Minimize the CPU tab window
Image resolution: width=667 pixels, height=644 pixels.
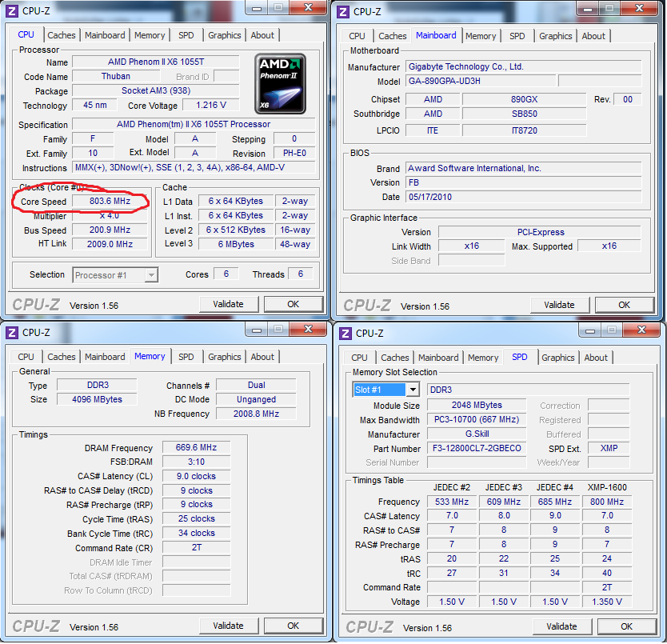point(257,8)
